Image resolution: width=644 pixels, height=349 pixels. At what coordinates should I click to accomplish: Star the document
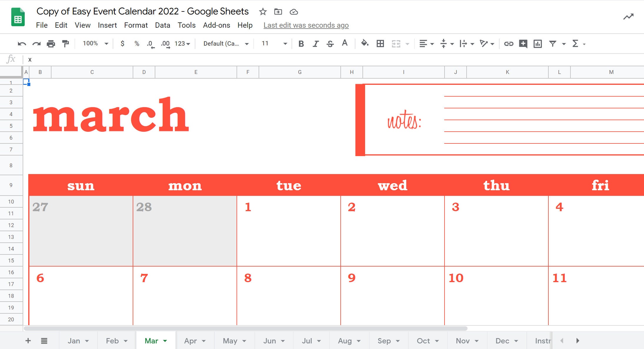263,12
